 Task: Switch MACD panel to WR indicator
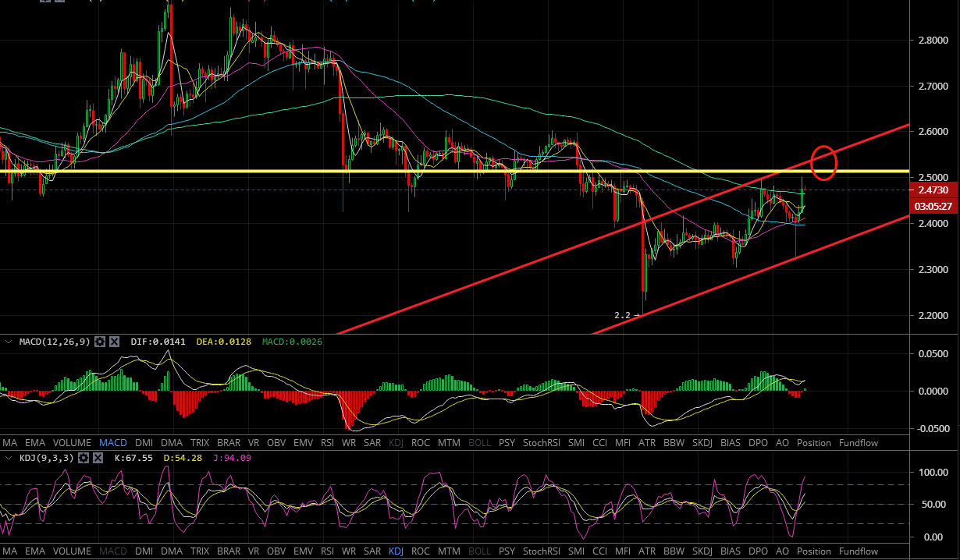[350, 442]
